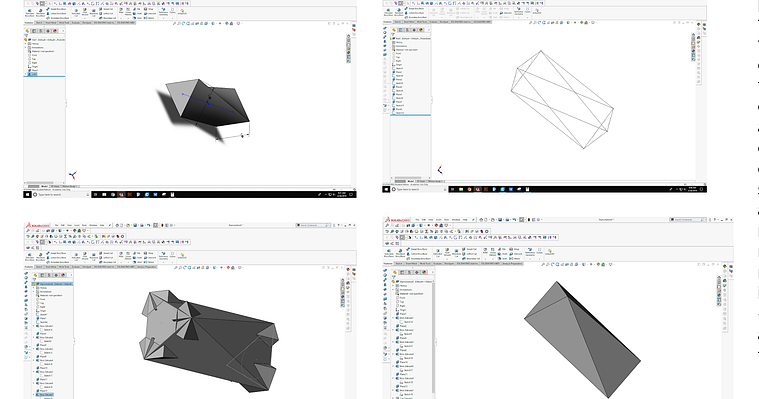Click the Chrome icon on the taskbar below the shadowed prism
This screenshot has height=399, width=759.
coord(112,195)
